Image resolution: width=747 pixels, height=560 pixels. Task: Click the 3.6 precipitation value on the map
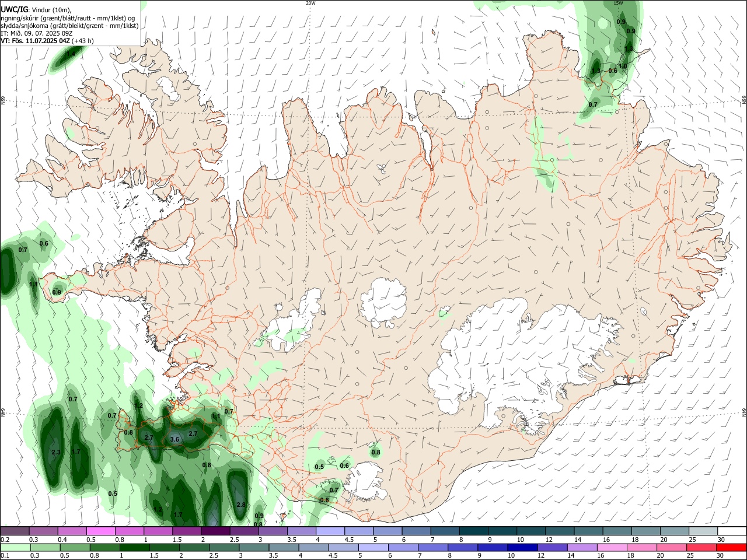[x=174, y=439]
